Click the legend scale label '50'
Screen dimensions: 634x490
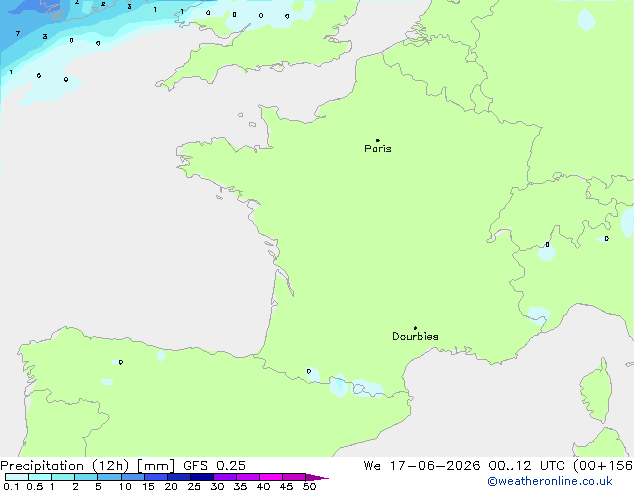click(x=309, y=486)
